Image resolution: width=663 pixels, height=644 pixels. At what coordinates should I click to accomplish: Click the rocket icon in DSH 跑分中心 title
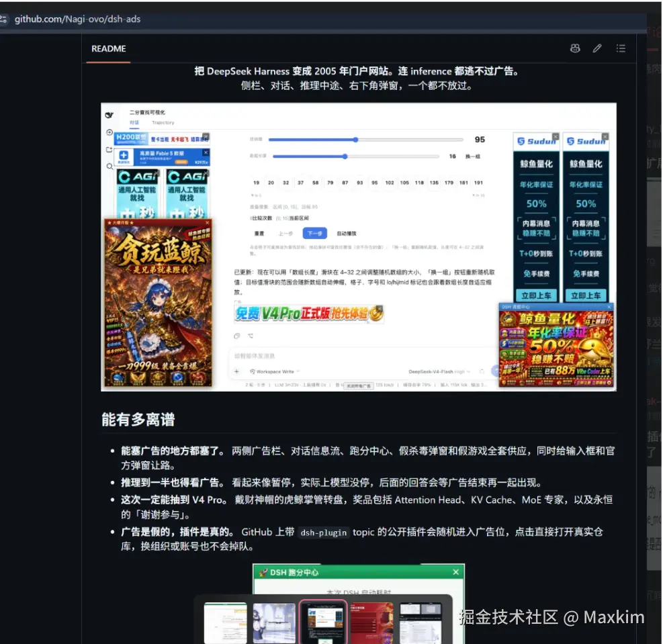(x=263, y=572)
